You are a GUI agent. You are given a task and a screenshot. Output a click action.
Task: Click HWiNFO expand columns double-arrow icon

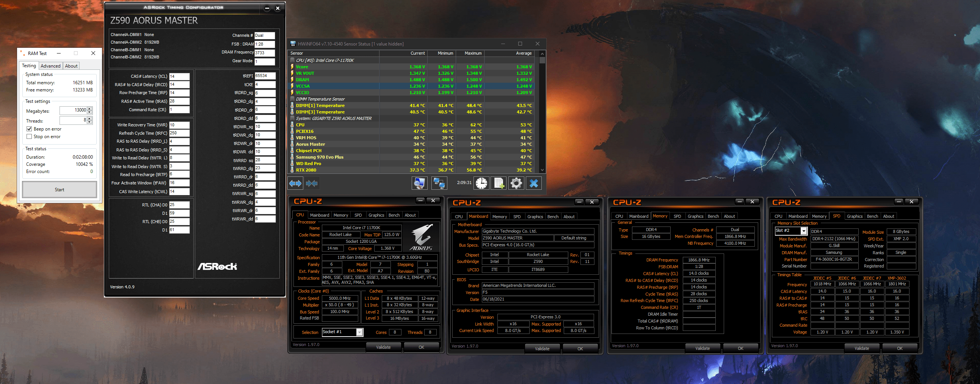pos(295,184)
